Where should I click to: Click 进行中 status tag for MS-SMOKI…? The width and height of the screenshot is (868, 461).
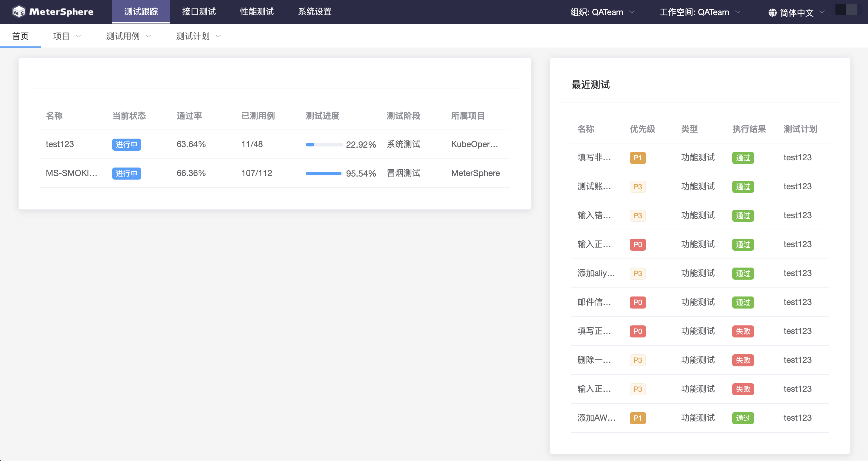coord(126,174)
